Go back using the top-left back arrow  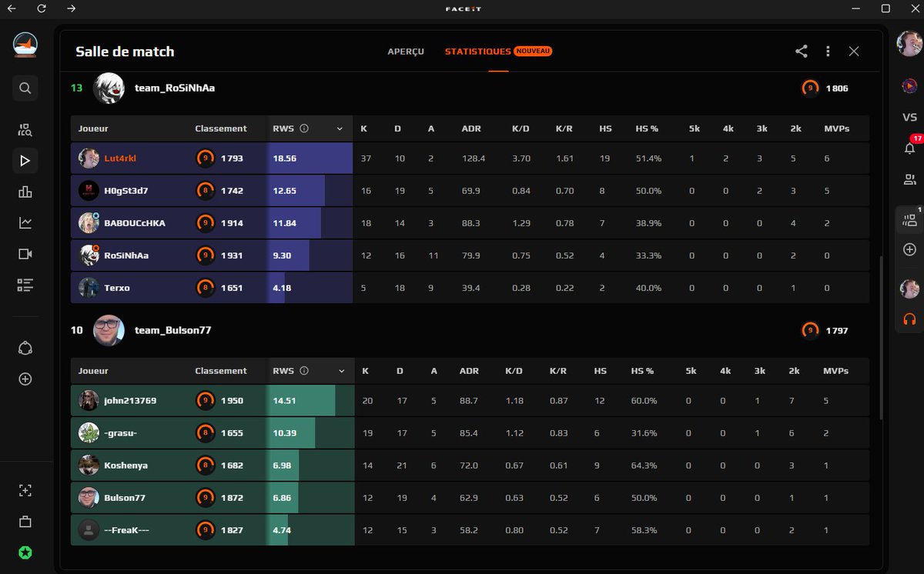click(x=12, y=8)
